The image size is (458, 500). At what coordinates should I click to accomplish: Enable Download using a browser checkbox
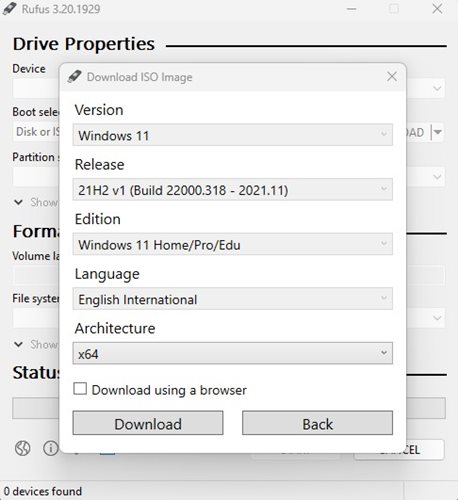coord(80,389)
